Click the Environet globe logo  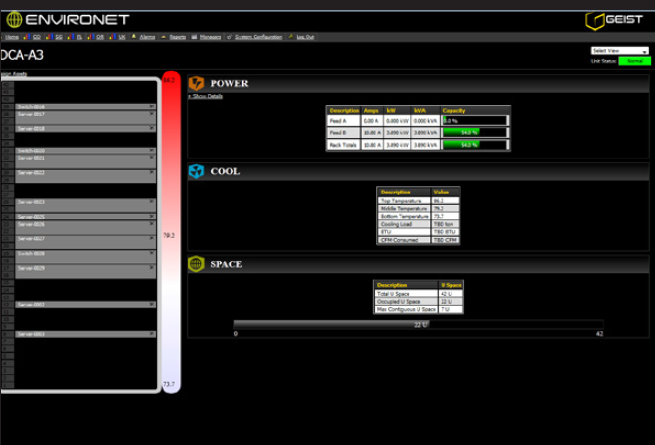coord(14,18)
